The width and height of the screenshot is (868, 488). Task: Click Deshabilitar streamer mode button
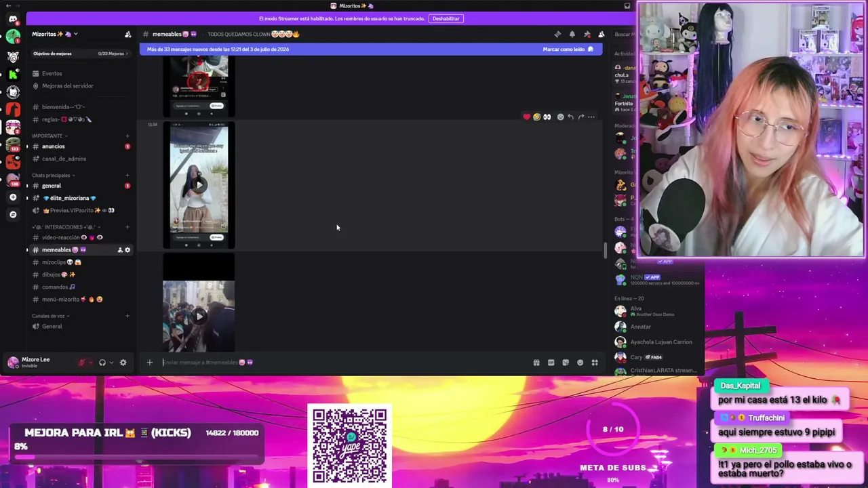(x=446, y=19)
